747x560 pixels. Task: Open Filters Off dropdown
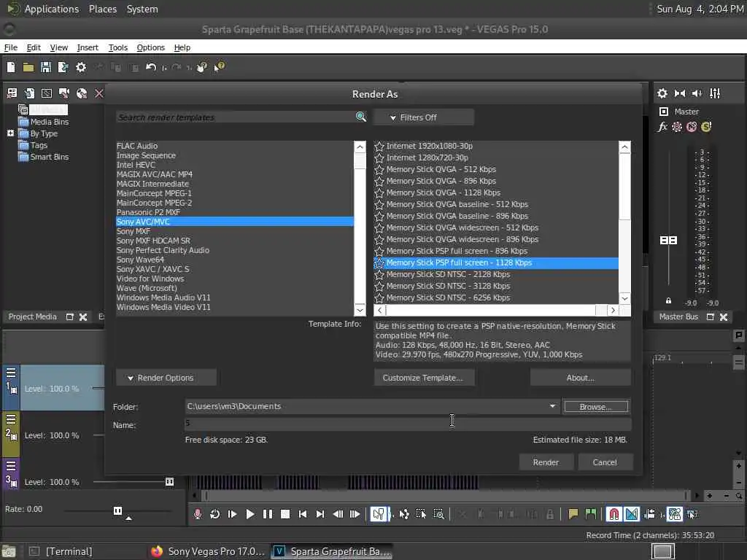tap(423, 117)
